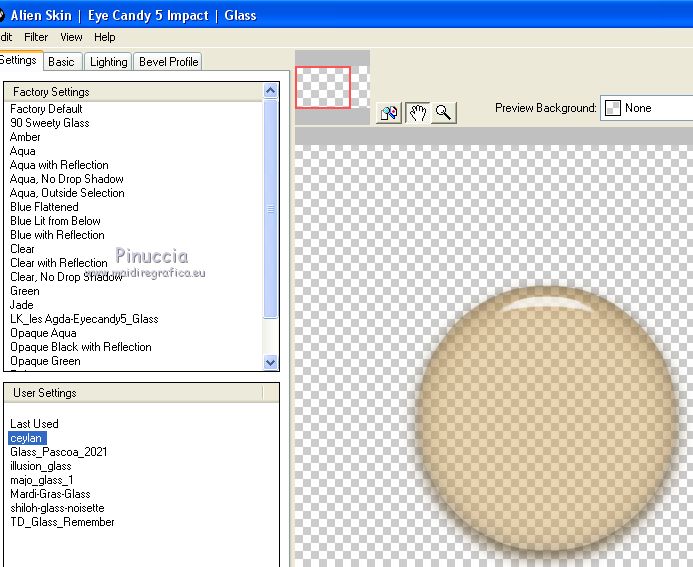Image resolution: width=693 pixels, height=567 pixels.
Task: Choose the Clear preset
Action: point(22,249)
